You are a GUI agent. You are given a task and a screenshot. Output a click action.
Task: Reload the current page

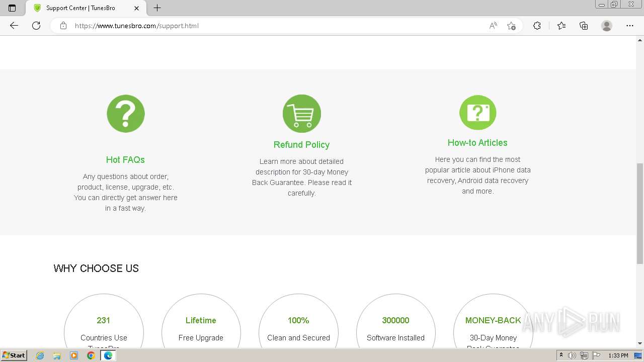(36, 26)
